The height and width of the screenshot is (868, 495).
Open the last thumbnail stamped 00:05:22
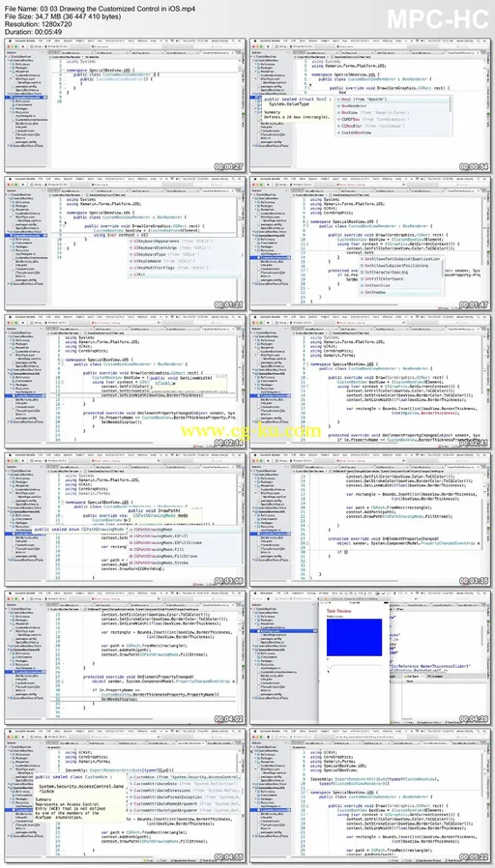point(370,796)
